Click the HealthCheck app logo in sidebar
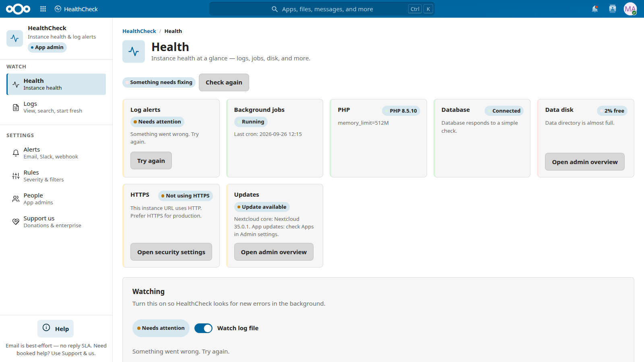644x362 pixels. click(x=14, y=38)
